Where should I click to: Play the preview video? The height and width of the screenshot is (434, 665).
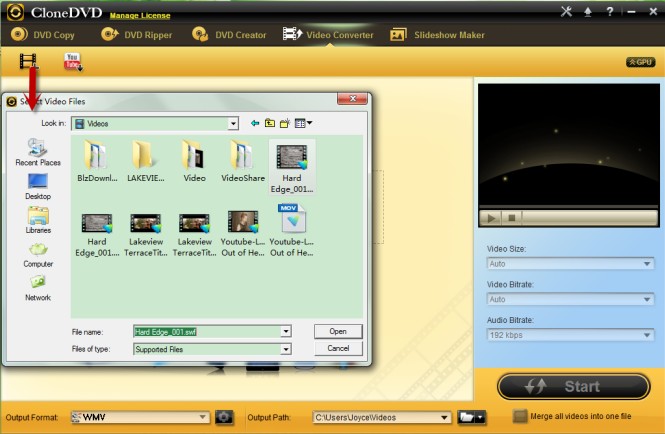(491, 218)
